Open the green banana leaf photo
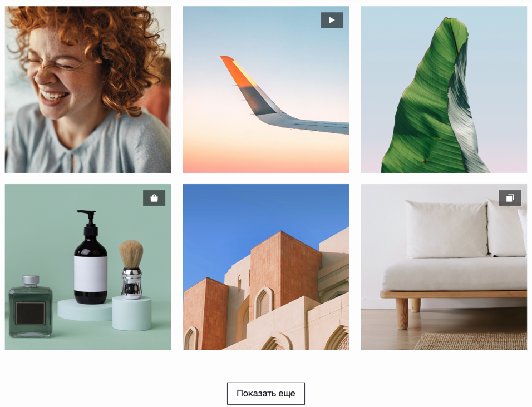 [x=444, y=90]
